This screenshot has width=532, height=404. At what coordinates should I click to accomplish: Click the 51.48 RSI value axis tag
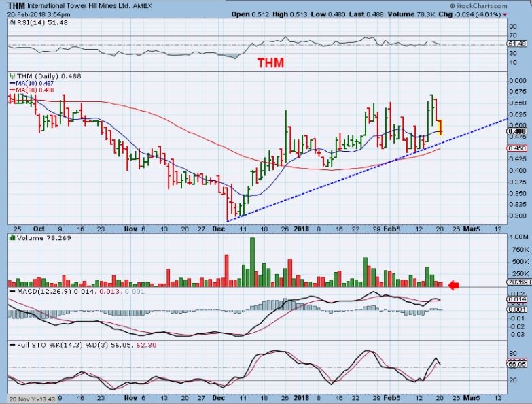click(x=518, y=44)
